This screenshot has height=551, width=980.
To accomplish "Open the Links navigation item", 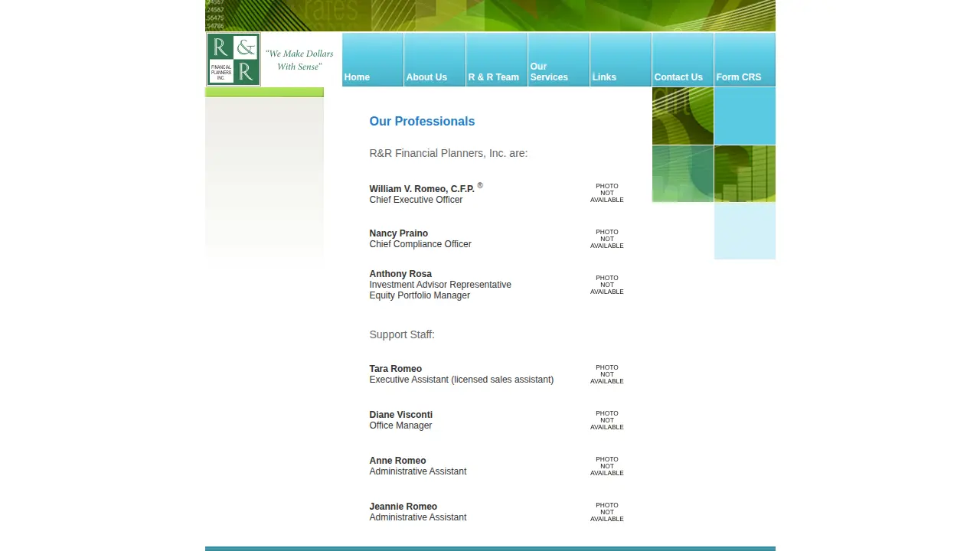I will 621,60.
